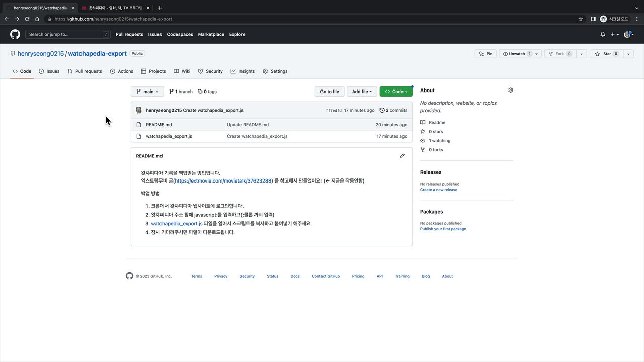Screen dimensions: 644x362
Task: Open commit ff7edfd
Action: coord(334,110)
